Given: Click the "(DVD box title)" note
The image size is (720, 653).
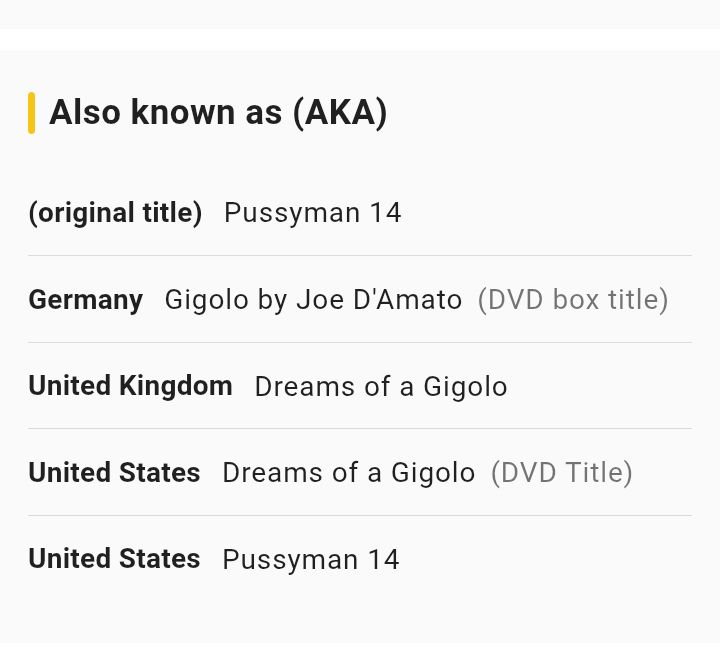Looking at the screenshot, I should (x=573, y=300).
